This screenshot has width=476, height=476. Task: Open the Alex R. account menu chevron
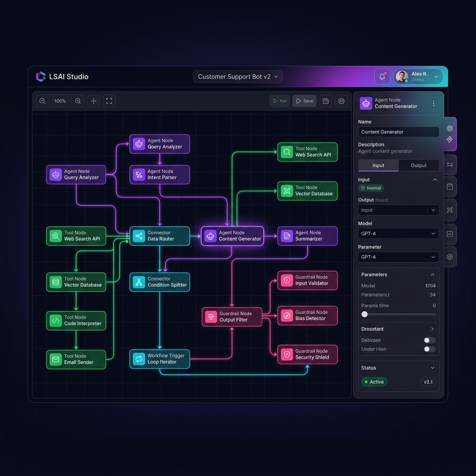436,77
